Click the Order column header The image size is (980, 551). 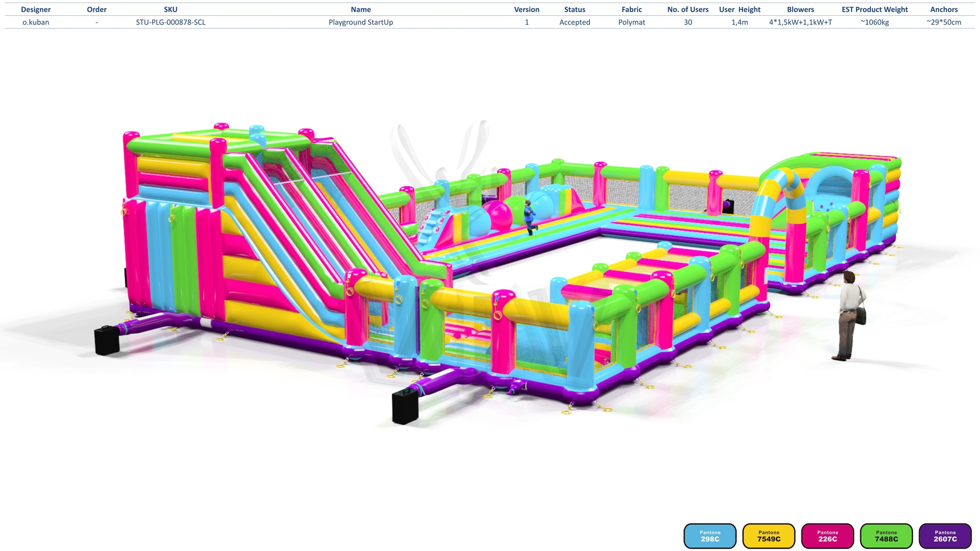96,10
